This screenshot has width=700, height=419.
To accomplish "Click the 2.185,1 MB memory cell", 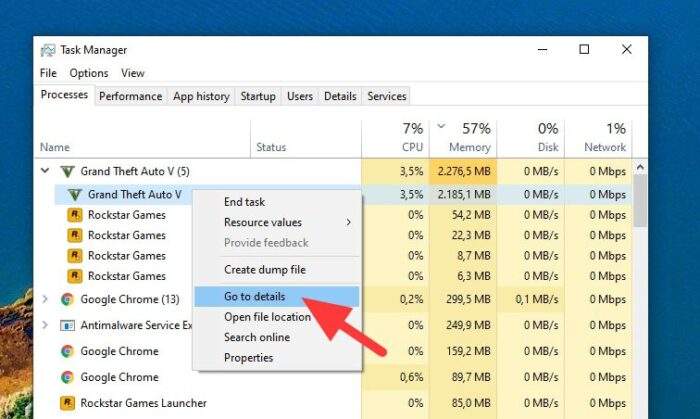I will pyautogui.click(x=463, y=195).
